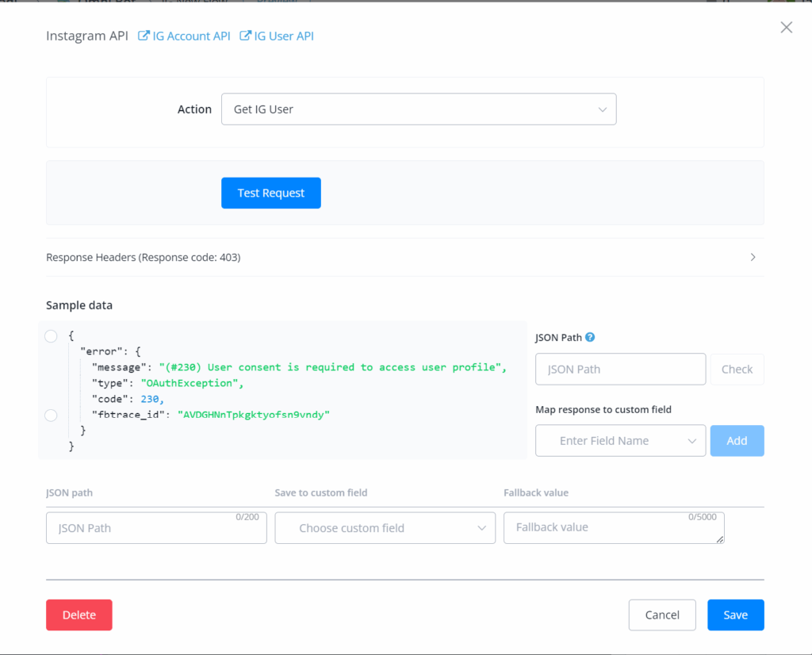812x655 pixels.
Task: Select the radio circle beside the opening brace
Action: coord(52,336)
